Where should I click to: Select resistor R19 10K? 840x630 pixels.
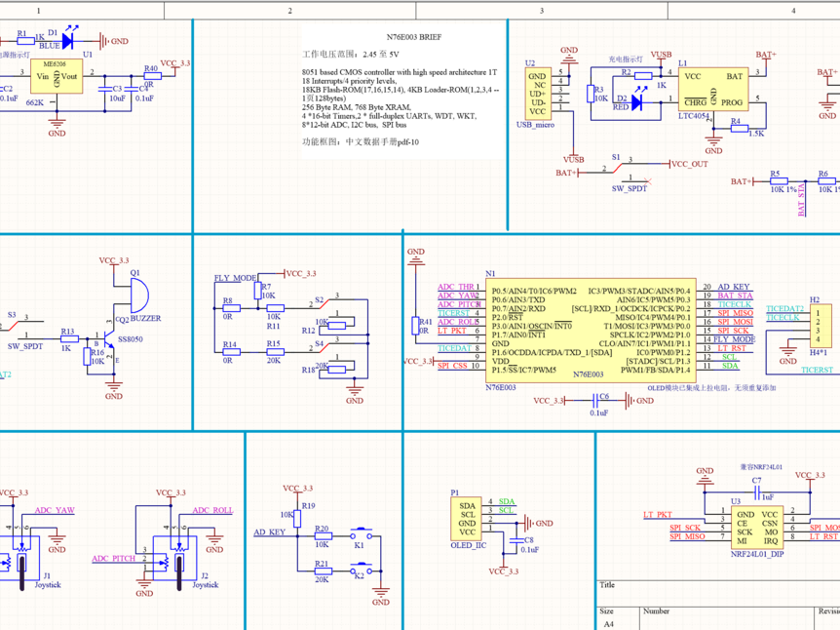[297, 519]
